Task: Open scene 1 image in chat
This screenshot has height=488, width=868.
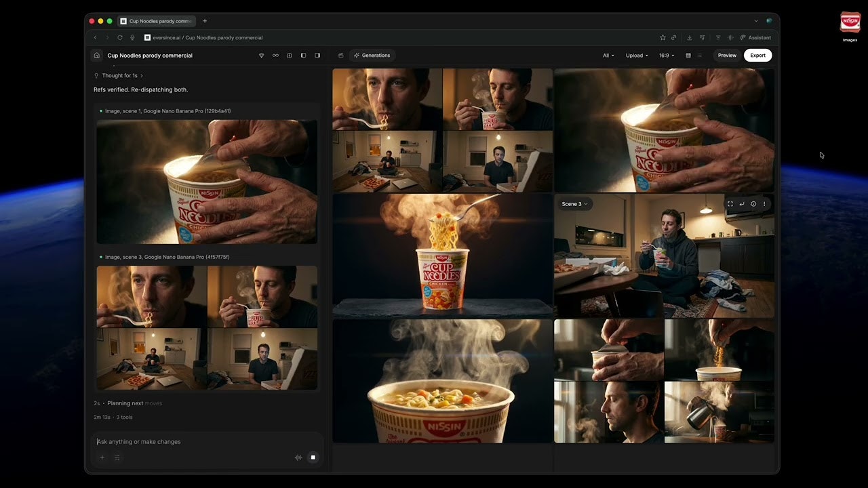Action: 207,182
